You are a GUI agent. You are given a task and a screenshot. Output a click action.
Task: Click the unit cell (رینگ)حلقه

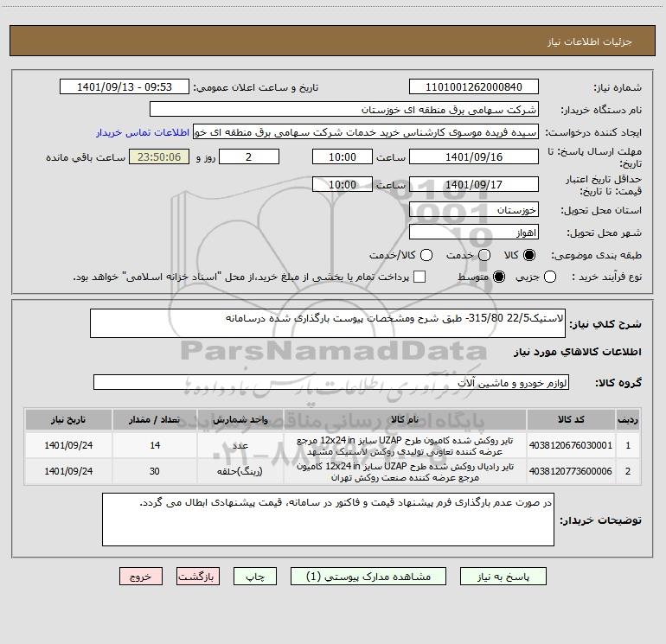coord(240,471)
